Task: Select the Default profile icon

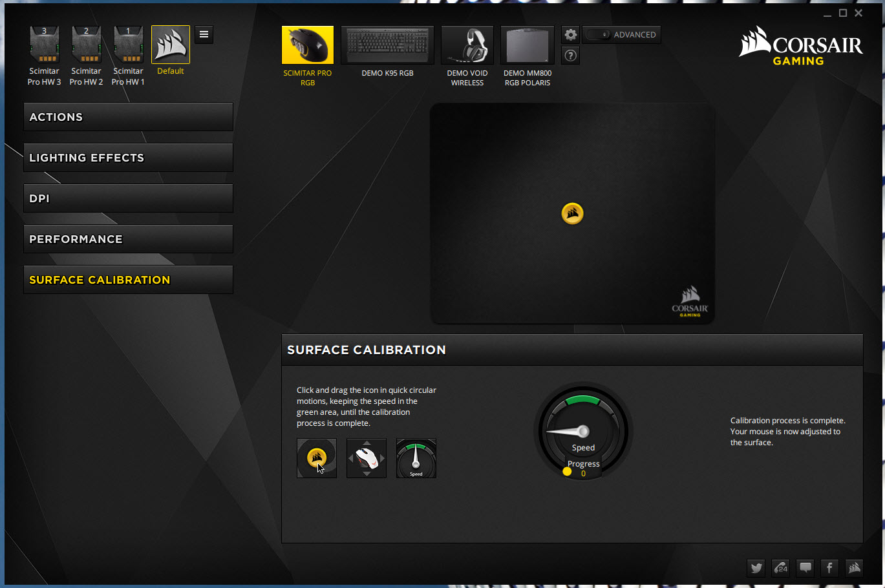Action: [171, 45]
